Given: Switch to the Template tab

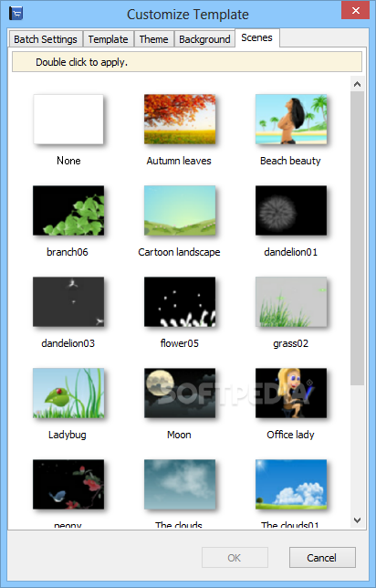Looking at the screenshot, I should (x=108, y=39).
